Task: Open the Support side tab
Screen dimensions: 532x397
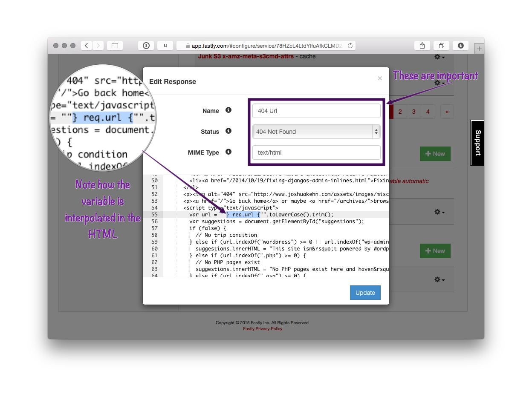Action: tap(477, 143)
